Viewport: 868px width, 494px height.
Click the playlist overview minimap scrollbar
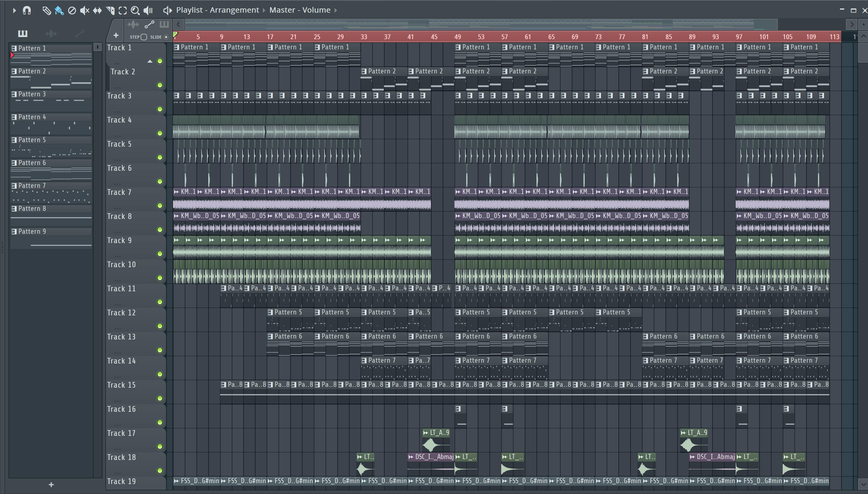click(x=481, y=24)
